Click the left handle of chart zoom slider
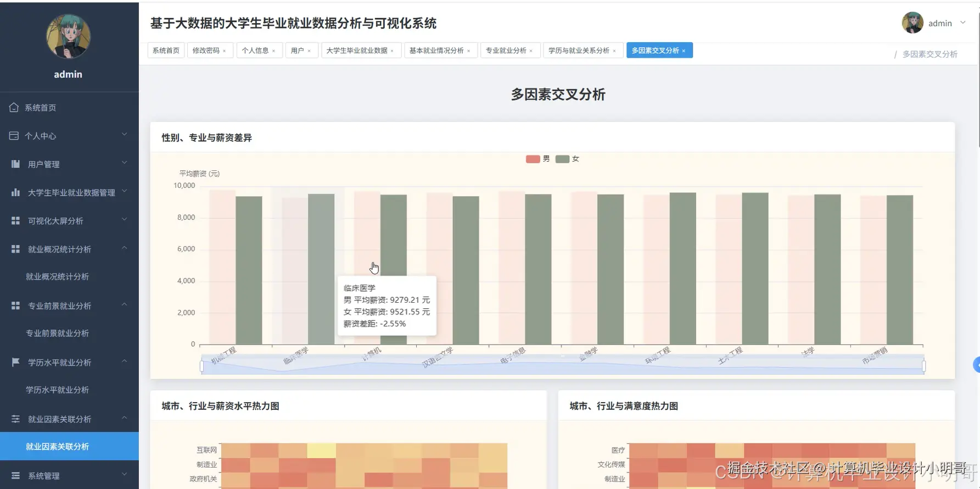Viewport: 980px width, 489px height. pos(202,365)
